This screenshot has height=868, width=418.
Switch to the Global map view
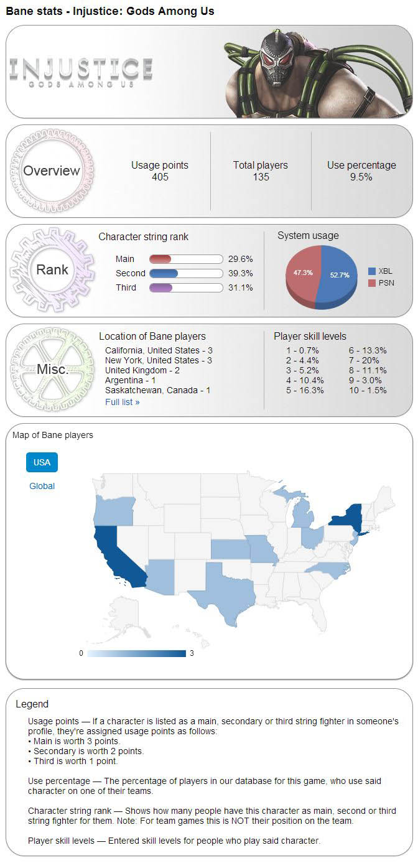[42, 486]
